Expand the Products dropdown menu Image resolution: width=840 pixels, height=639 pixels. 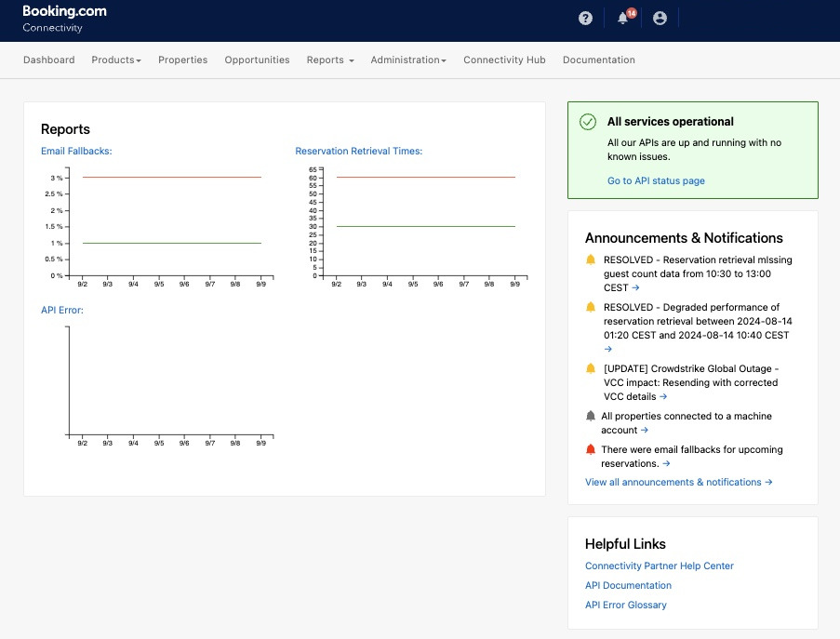[x=116, y=60]
